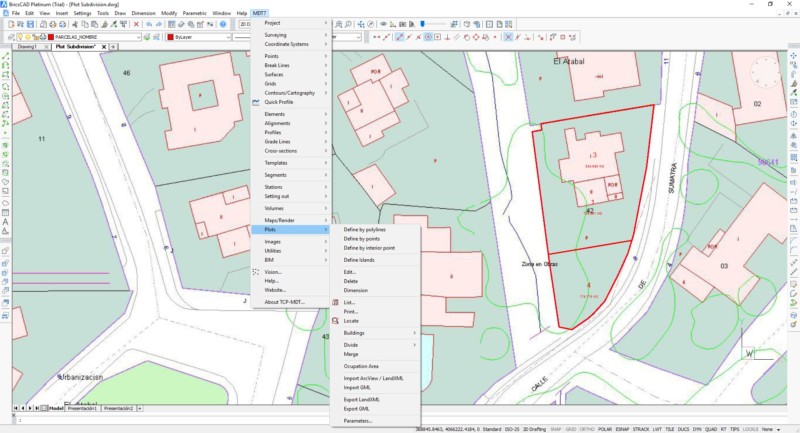The width and height of the screenshot is (800, 433).
Task: Click the Undo arrow icon
Action: pos(147,23)
